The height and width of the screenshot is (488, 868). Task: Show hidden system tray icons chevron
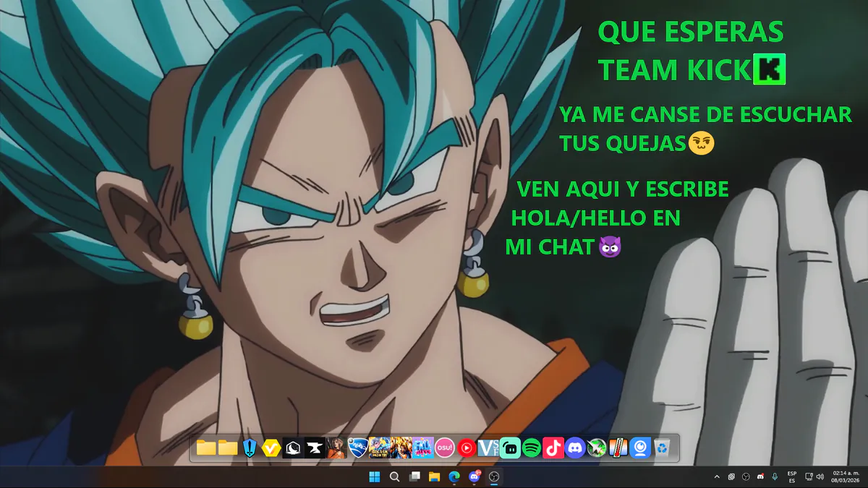(717, 476)
